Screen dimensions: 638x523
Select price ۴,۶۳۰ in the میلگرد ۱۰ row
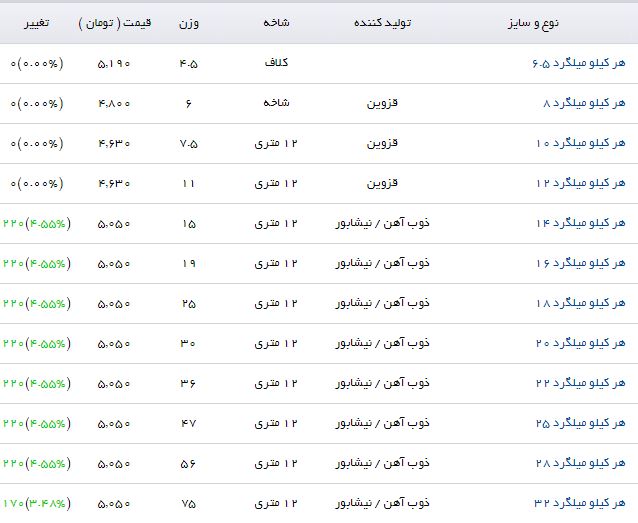114,144
